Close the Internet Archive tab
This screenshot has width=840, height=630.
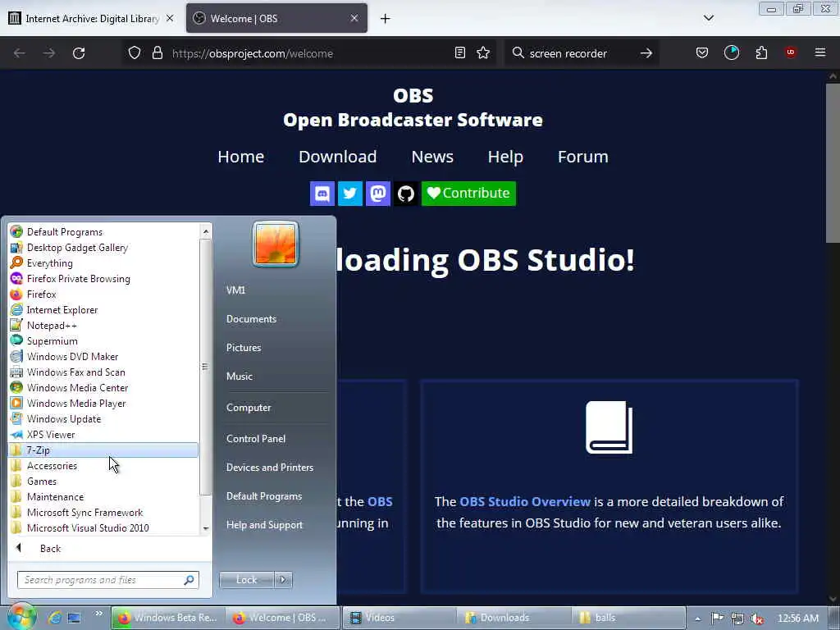tap(170, 18)
